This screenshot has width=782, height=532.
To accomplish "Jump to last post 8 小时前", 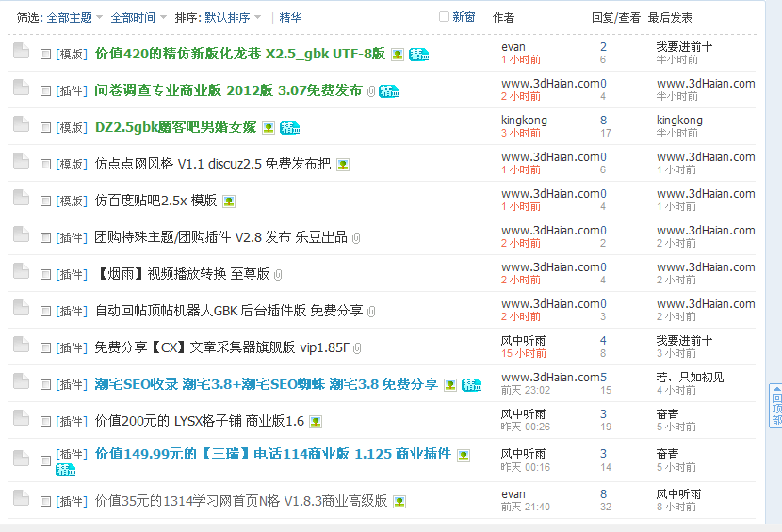I will 676,508.
